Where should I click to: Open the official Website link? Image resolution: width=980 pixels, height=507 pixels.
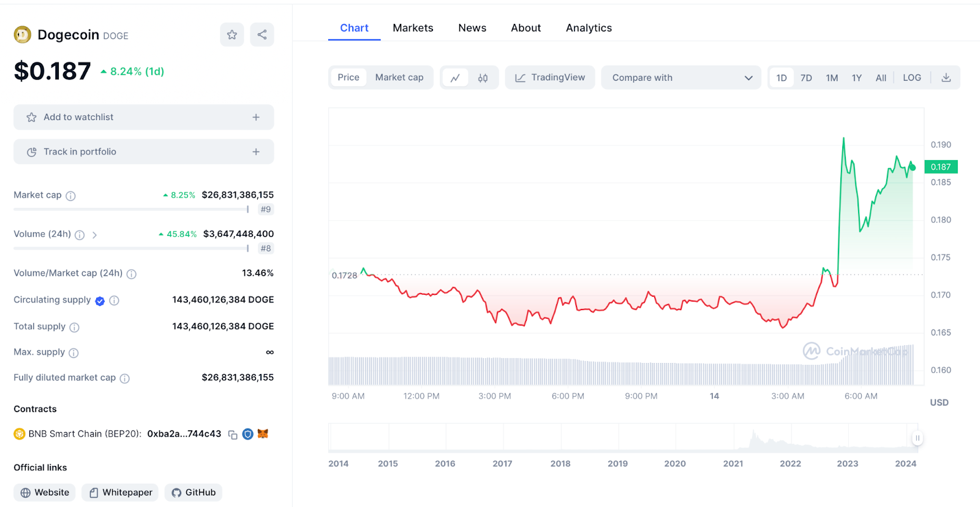point(45,492)
